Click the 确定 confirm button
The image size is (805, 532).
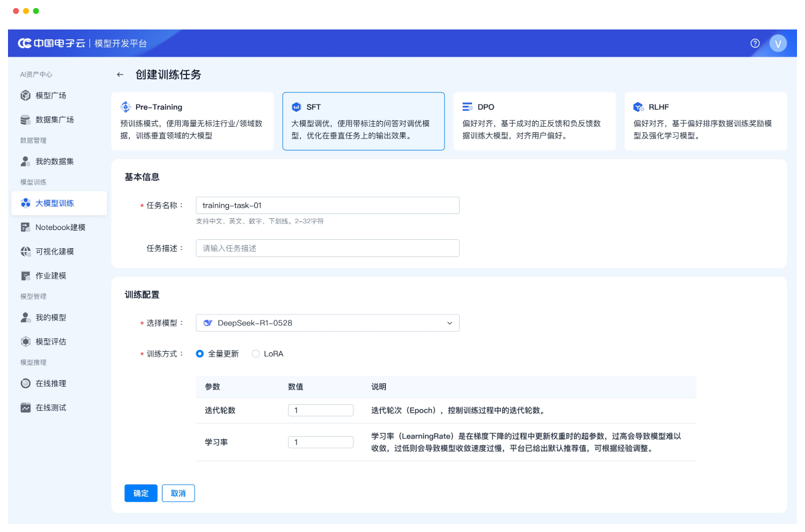[141, 493]
